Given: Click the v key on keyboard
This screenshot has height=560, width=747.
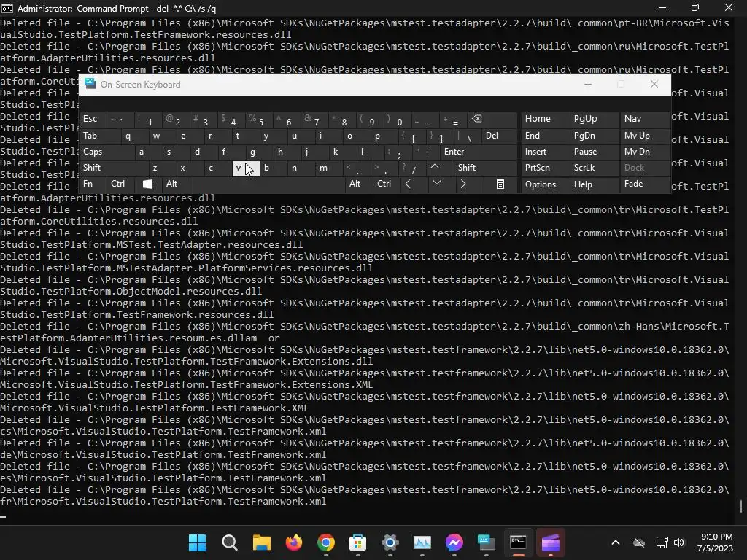Looking at the screenshot, I should click(x=245, y=168).
